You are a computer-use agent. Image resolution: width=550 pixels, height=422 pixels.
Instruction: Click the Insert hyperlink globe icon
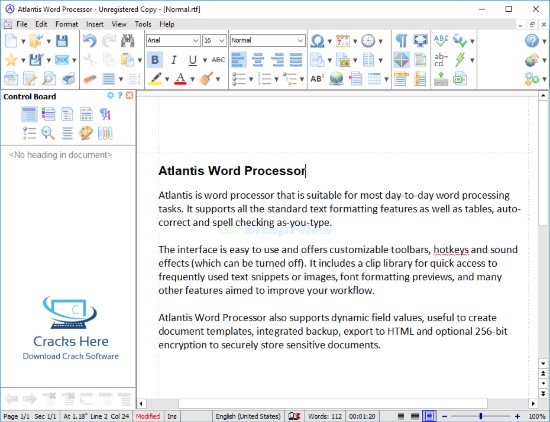click(x=336, y=79)
